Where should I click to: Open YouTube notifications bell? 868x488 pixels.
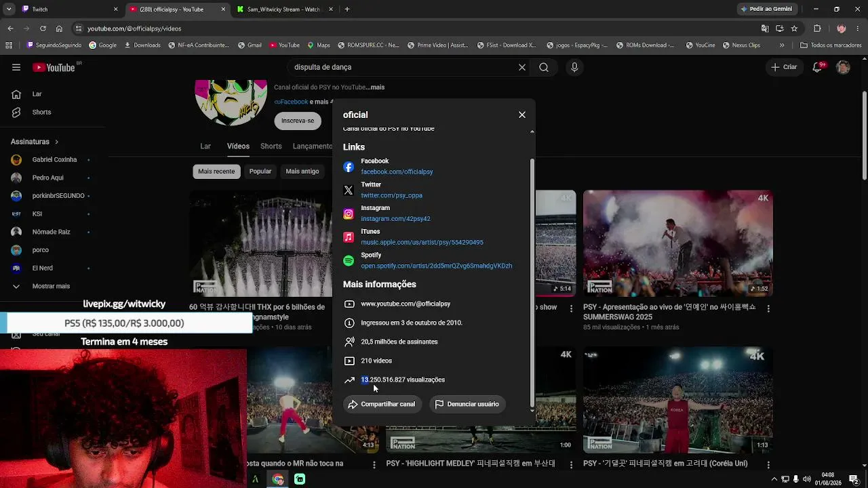pyautogui.click(x=818, y=67)
